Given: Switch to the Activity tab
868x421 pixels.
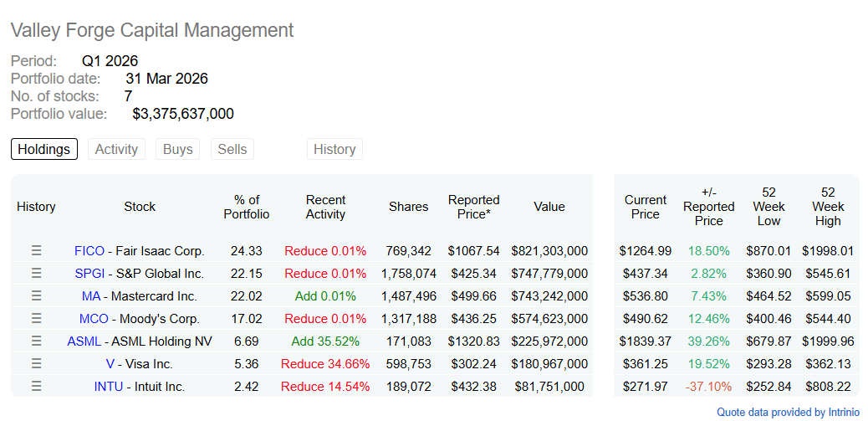Looking at the screenshot, I should [116, 149].
